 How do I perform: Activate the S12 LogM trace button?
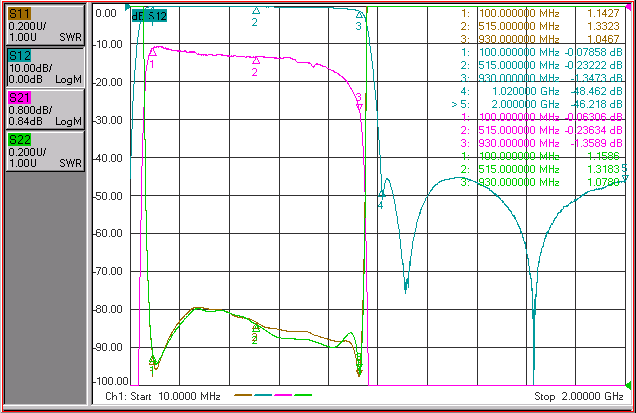click(45, 67)
